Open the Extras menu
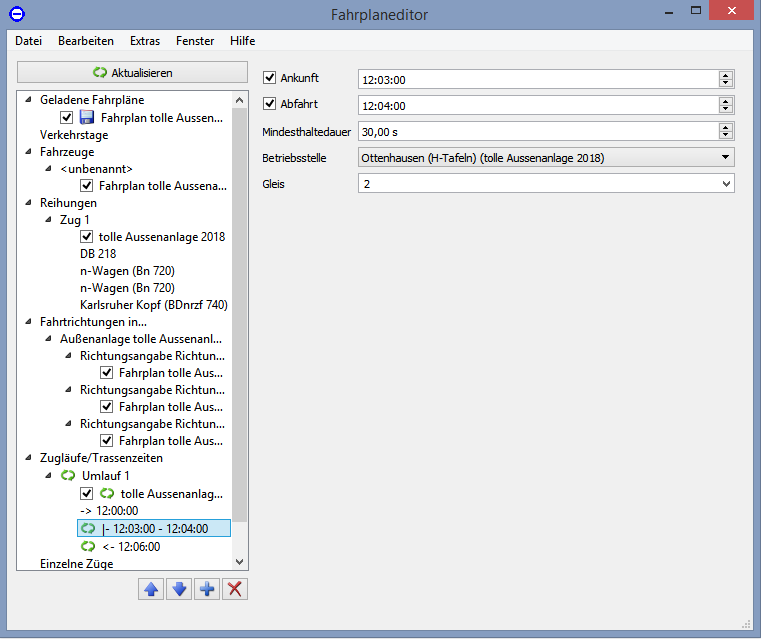Viewport: 761px width, 639px height. pos(144,41)
